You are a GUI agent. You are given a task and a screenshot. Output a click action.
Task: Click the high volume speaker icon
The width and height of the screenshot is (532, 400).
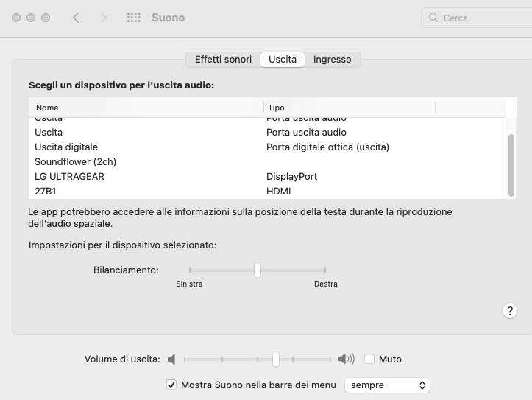347,359
